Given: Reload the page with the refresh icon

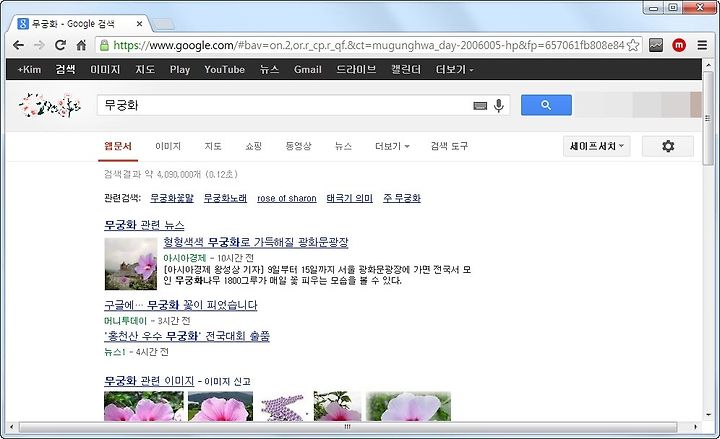Looking at the screenshot, I should [x=60, y=45].
